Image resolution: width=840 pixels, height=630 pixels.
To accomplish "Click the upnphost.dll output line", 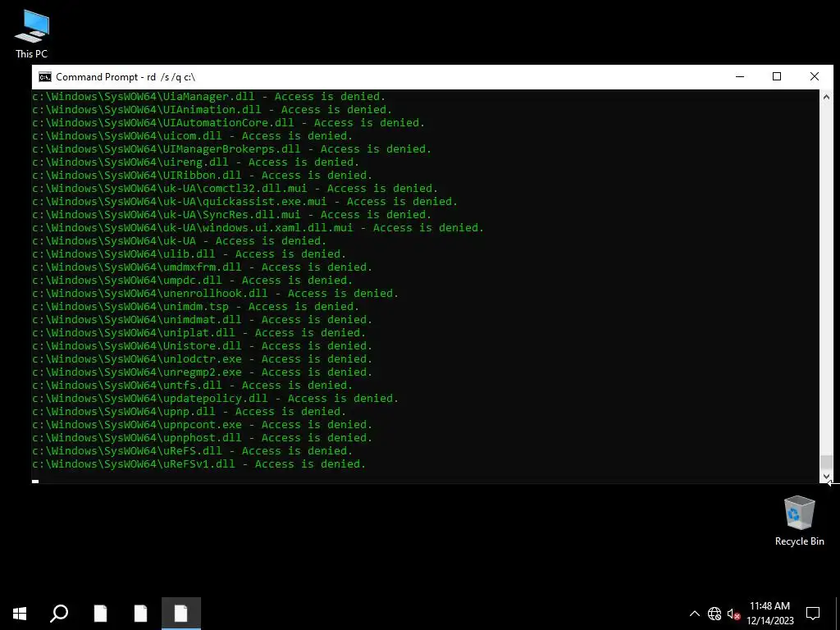I will [203, 438].
